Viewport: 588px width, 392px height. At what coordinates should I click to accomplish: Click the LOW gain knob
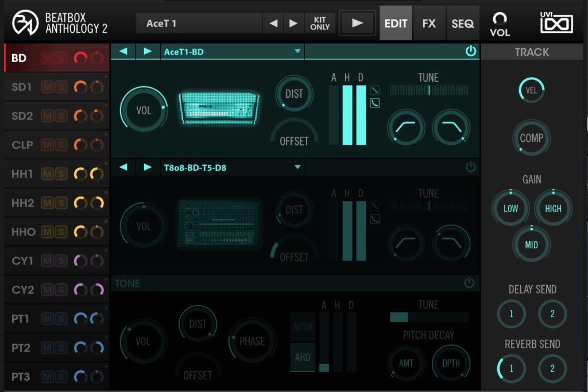tap(510, 209)
